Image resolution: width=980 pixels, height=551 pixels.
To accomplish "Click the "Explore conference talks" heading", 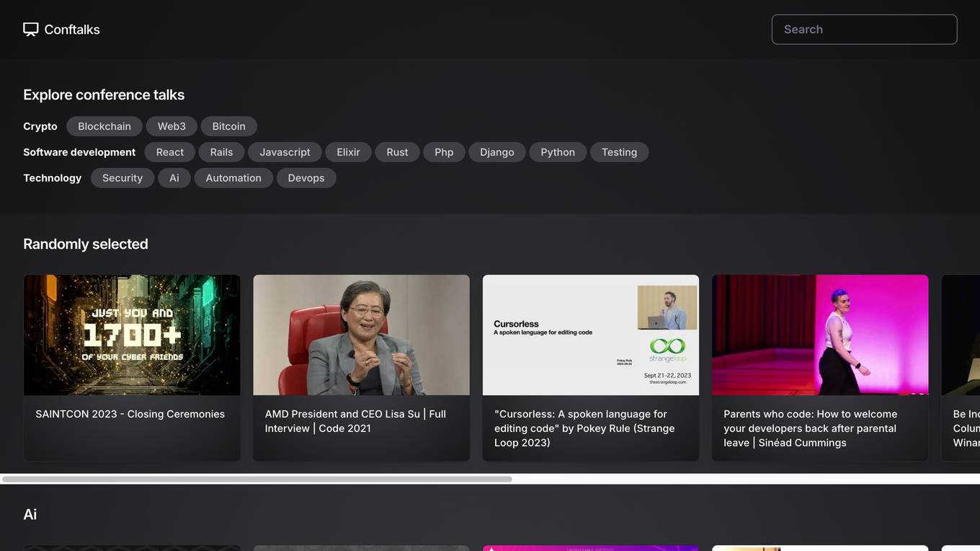I will point(104,94).
